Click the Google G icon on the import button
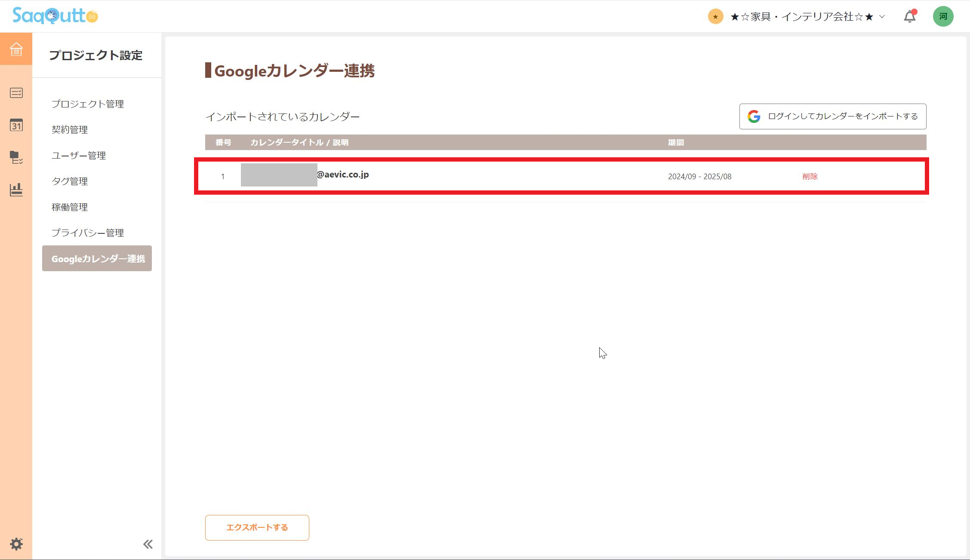Viewport: 970px width, 560px height. 754,116
